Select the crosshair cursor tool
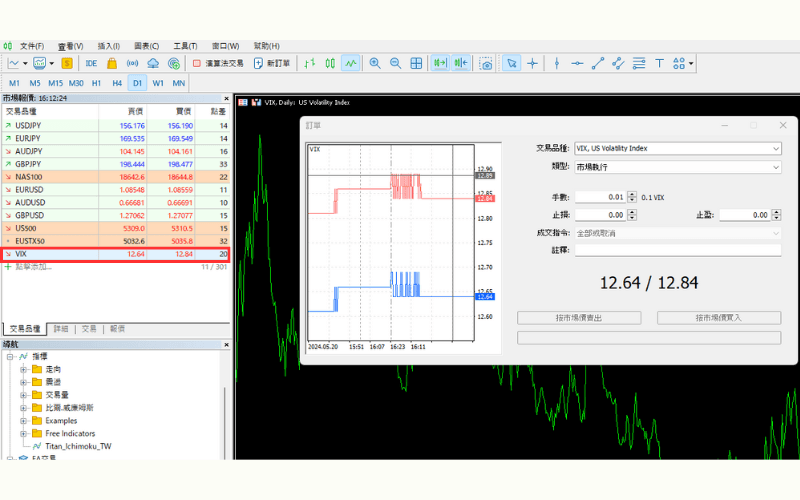800x500 pixels. click(x=532, y=63)
